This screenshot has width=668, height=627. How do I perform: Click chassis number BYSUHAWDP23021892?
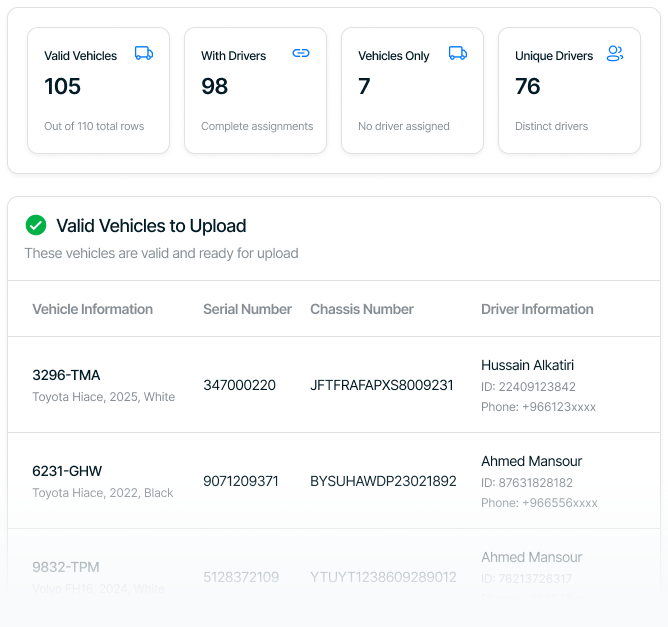tap(383, 481)
